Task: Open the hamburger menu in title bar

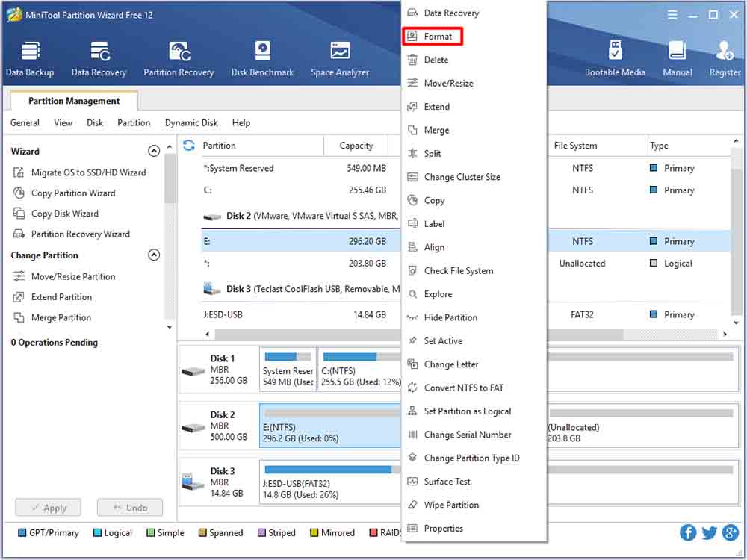Action: click(672, 15)
